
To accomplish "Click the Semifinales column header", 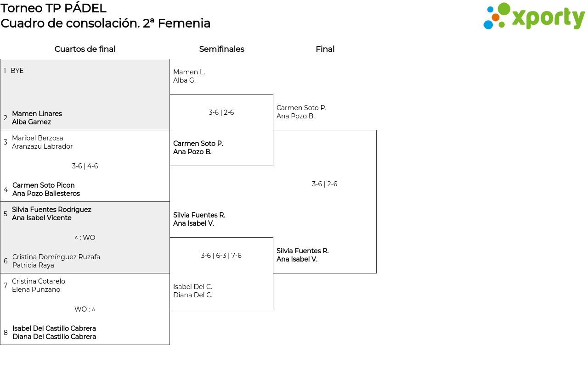I will click(221, 49).
